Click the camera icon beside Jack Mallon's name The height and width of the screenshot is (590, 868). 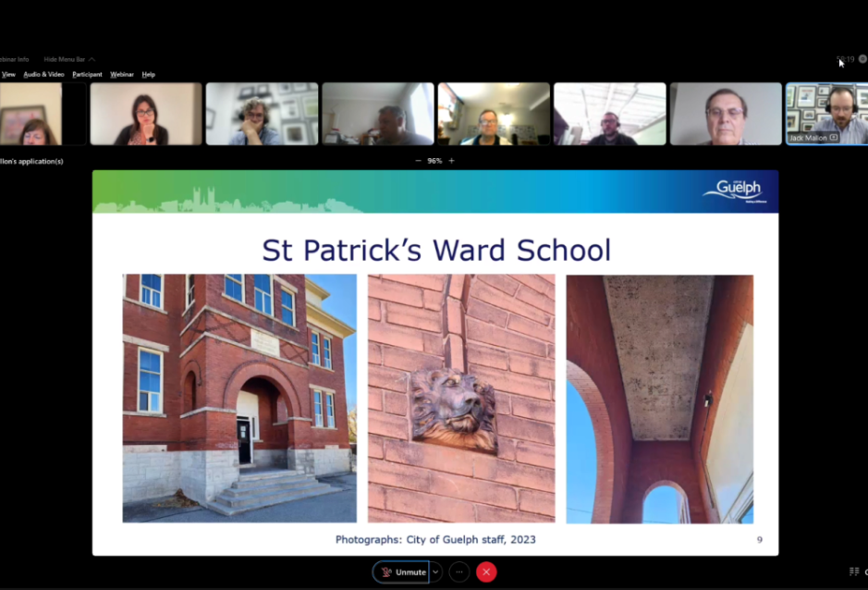[834, 138]
